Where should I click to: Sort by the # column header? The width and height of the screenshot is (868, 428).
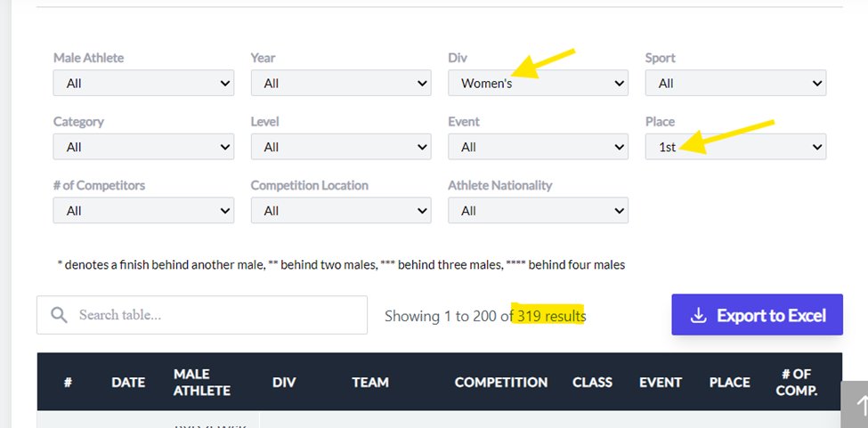[68, 382]
